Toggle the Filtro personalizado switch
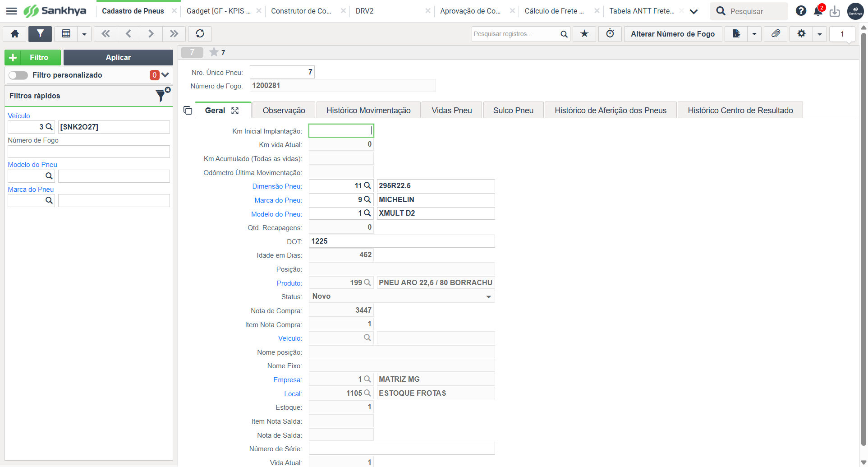The width and height of the screenshot is (868, 467). pyautogui.click(x=18, y=75)
